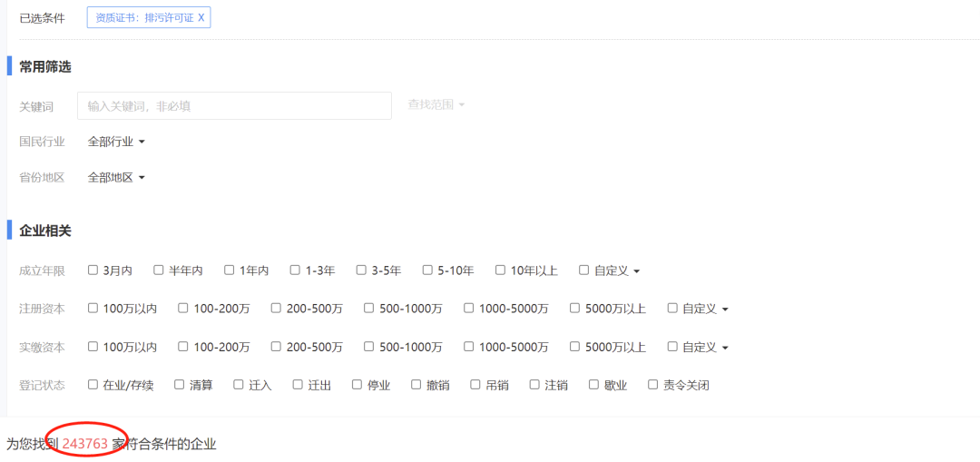The width and height of the screenshot is (980, 462).
Task: Check 100-200万 in 注册资本 row
Action: point(183,309)
